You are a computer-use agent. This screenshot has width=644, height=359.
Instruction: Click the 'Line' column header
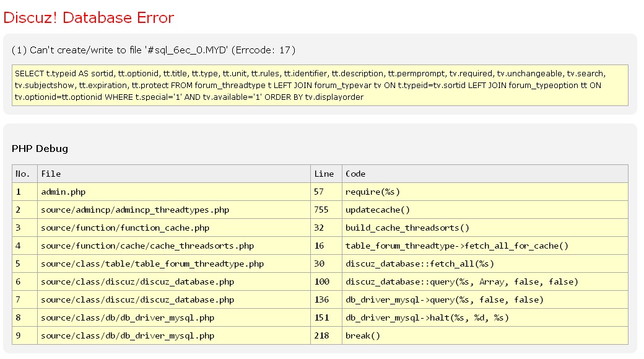pos(326,174)
